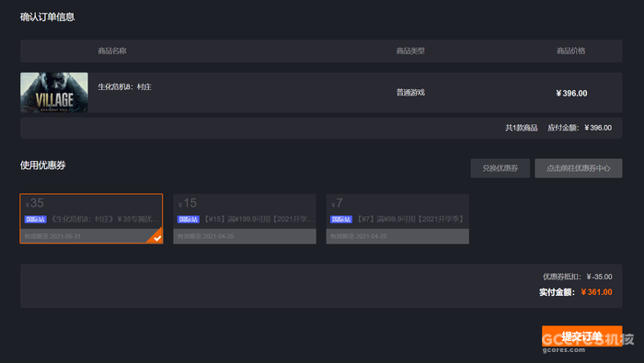644x363 pixels.
Task: Click the 有效期至 2021-05-31 expiry text
Action: click(x=52, y=236)
